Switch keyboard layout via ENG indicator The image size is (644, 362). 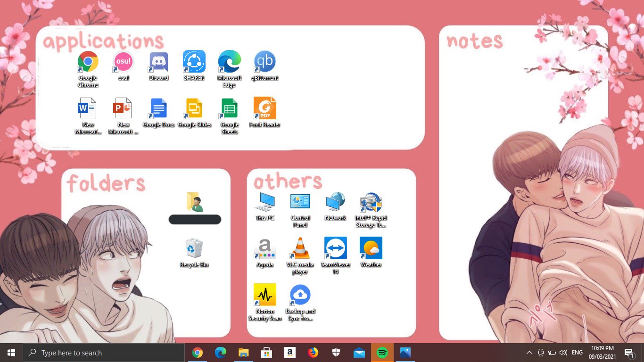click(x=577, y=352)
